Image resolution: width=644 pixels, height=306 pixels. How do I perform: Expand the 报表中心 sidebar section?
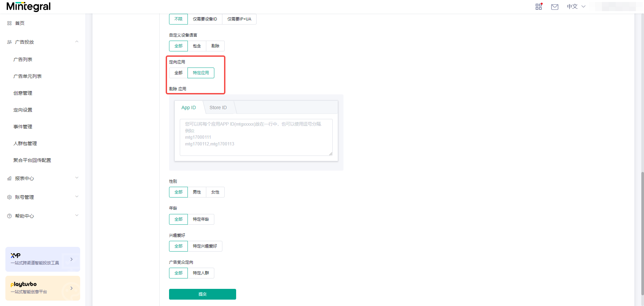point(77,178)
